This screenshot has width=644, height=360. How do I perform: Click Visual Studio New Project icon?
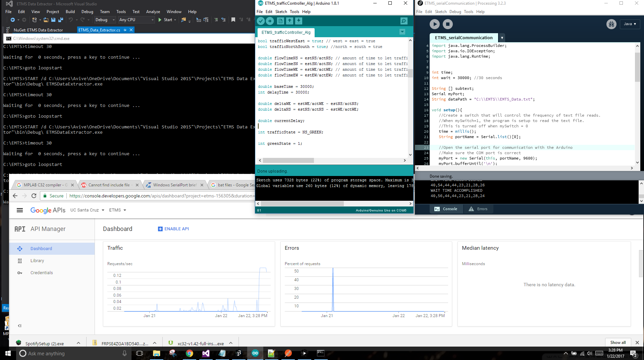tap(34, 20)
